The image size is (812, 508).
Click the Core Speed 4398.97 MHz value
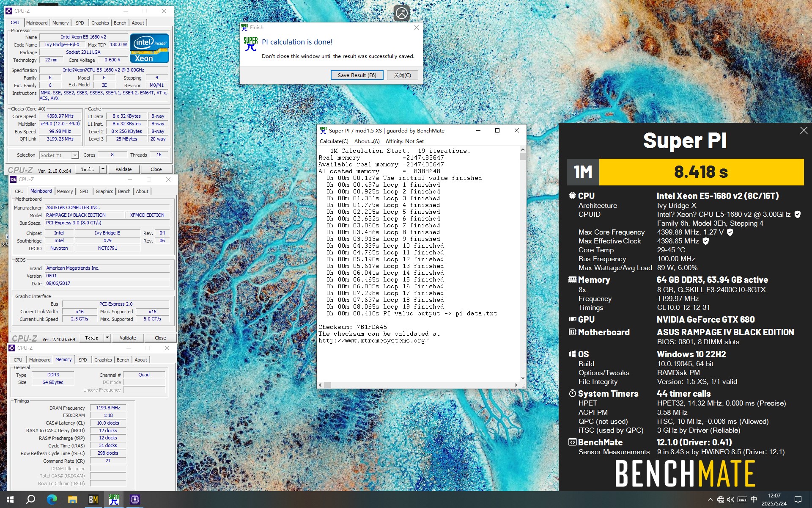click(x=60, y=116)
